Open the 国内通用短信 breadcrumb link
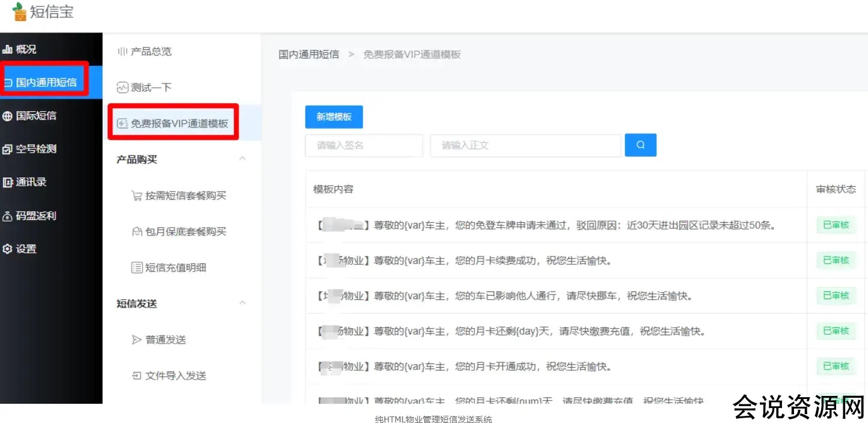Viewport: 868px width, 423px height. click(308, 54)
